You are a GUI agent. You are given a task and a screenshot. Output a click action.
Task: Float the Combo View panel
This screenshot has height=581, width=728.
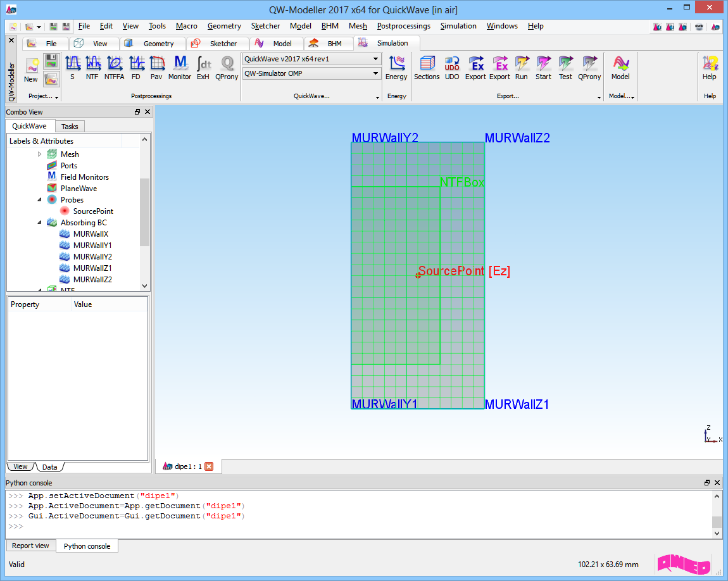(137, 112)
